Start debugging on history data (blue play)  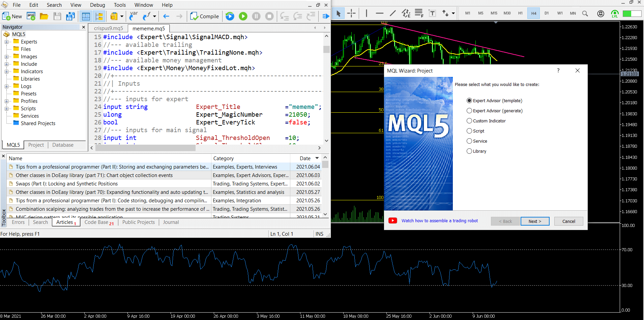[x=230, y=16]
